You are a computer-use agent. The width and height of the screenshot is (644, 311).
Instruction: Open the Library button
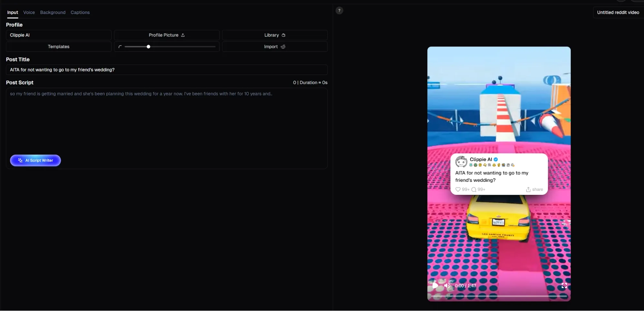point(275,35)
